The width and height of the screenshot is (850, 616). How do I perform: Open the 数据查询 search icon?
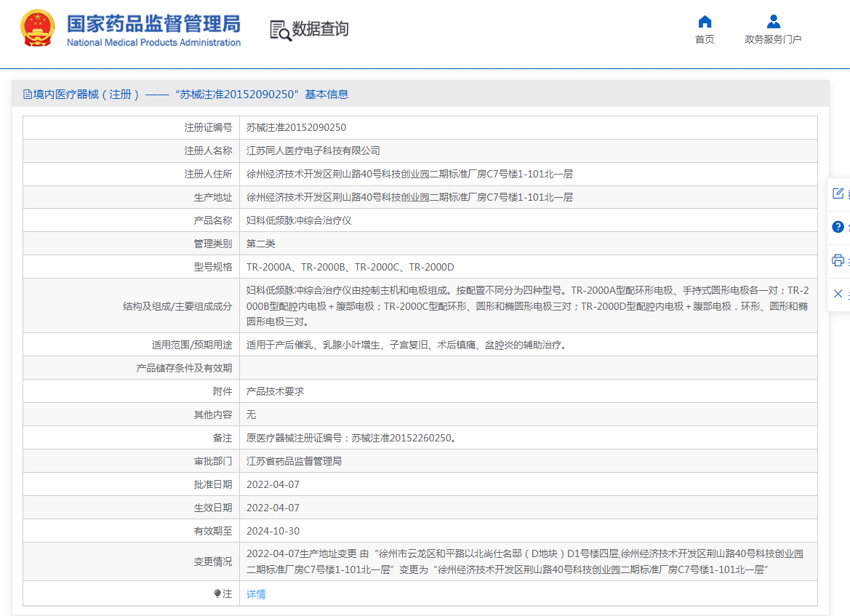[281, 31]
